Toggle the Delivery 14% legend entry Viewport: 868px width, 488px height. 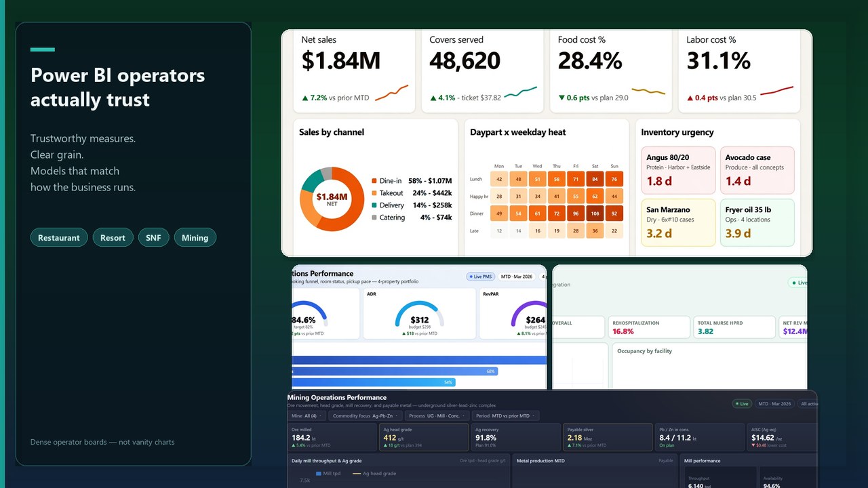point(412,205)
